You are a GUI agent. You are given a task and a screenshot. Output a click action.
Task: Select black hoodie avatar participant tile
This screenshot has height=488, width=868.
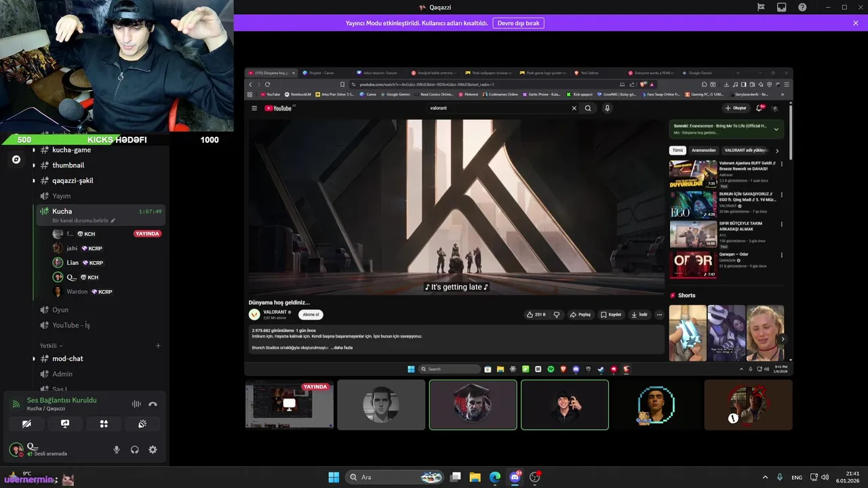pyautogui.click(x=565, y=405)
